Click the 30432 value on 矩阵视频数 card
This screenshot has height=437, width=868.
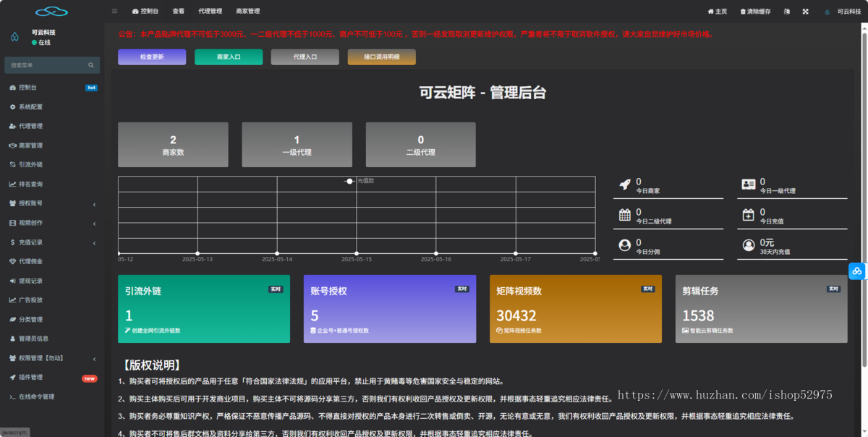tap(516, 315)
